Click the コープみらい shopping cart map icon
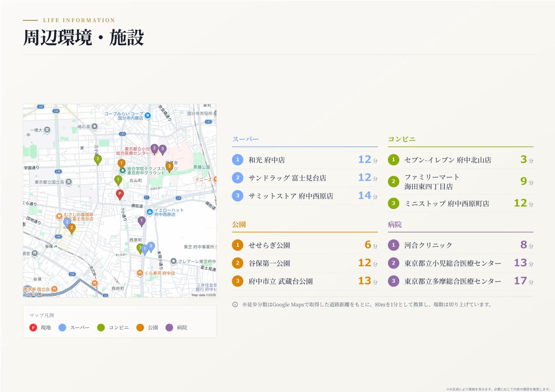 [x=148, y=115]
